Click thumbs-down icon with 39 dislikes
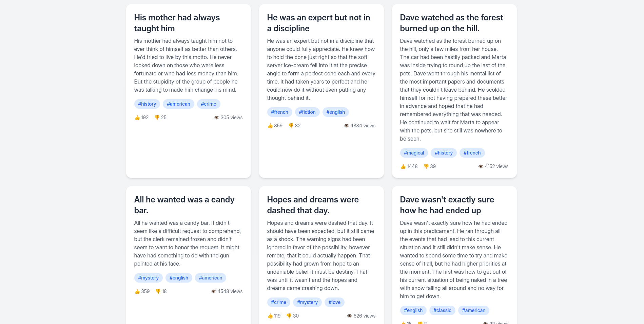The image size is (644, 324). [x=426, y=166]
